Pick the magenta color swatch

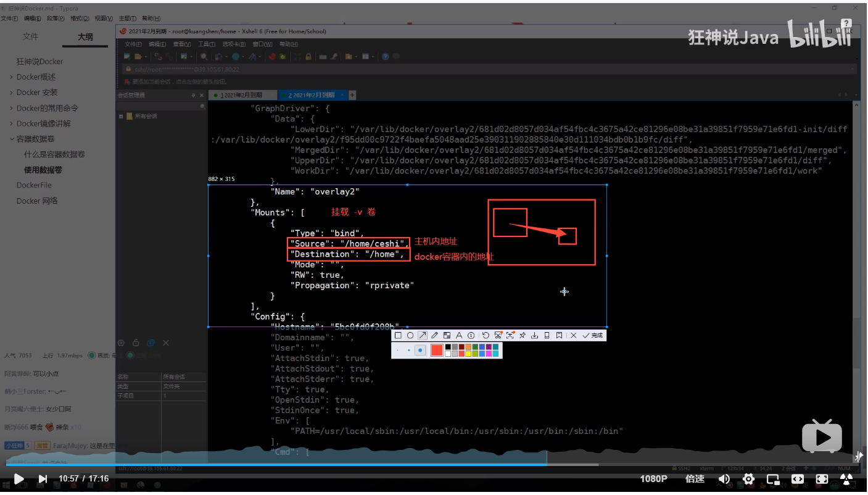coord(489,354)
